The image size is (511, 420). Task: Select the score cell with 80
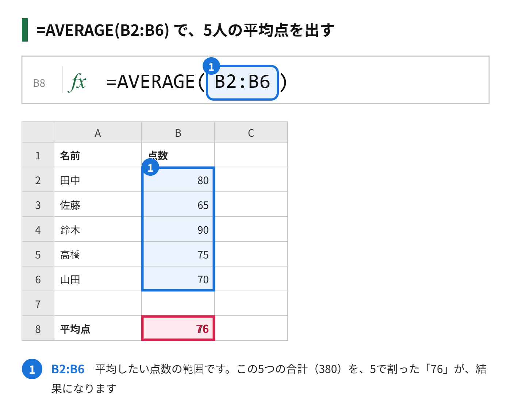pos(178,180)
